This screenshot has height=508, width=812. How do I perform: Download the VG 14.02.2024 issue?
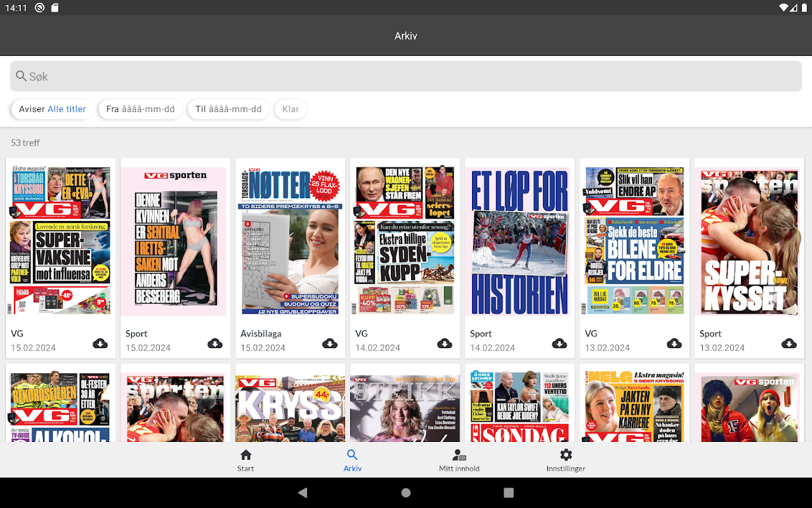pyautogui.click(x=445, y=344)
